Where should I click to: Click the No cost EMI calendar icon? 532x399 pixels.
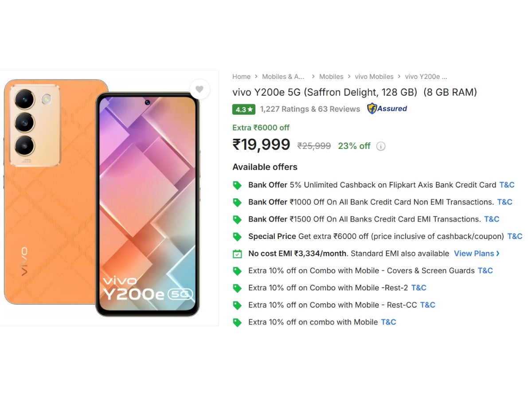point(238,254)
